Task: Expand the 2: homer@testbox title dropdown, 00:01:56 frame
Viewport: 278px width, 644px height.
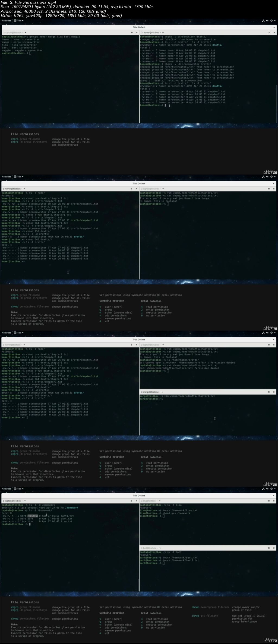Action: 163,33
